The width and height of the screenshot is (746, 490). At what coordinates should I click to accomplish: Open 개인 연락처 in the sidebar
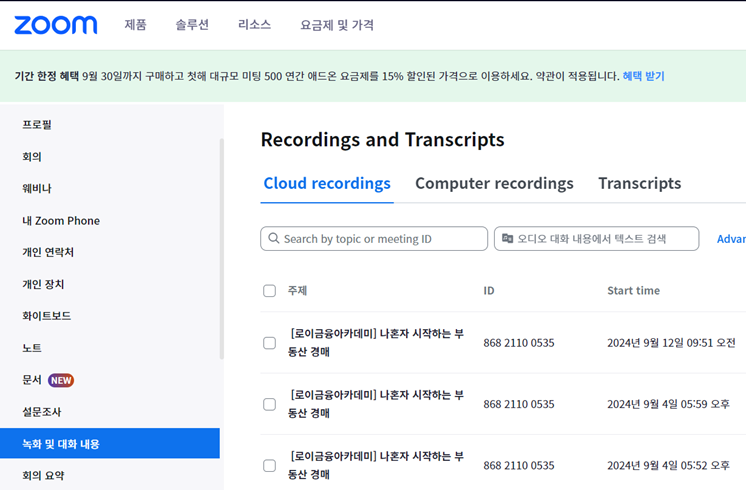pyautogui.click(x=48, y=252)
